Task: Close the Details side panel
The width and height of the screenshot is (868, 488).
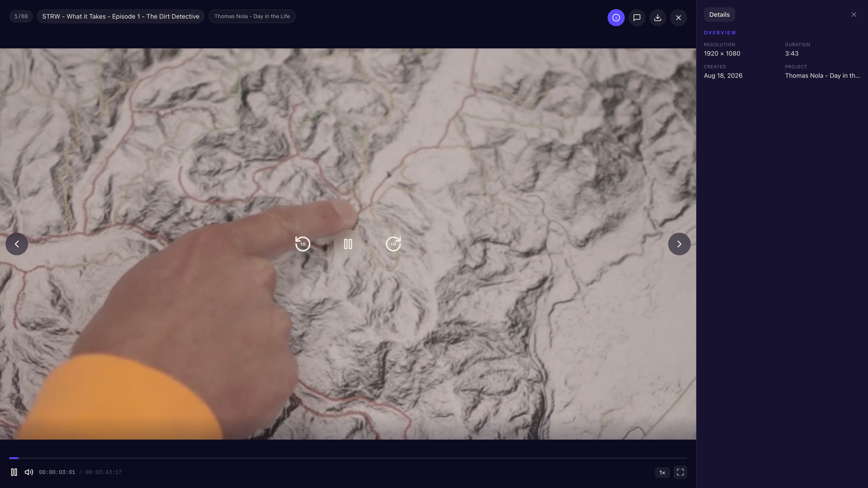Action: click(853, 15)
